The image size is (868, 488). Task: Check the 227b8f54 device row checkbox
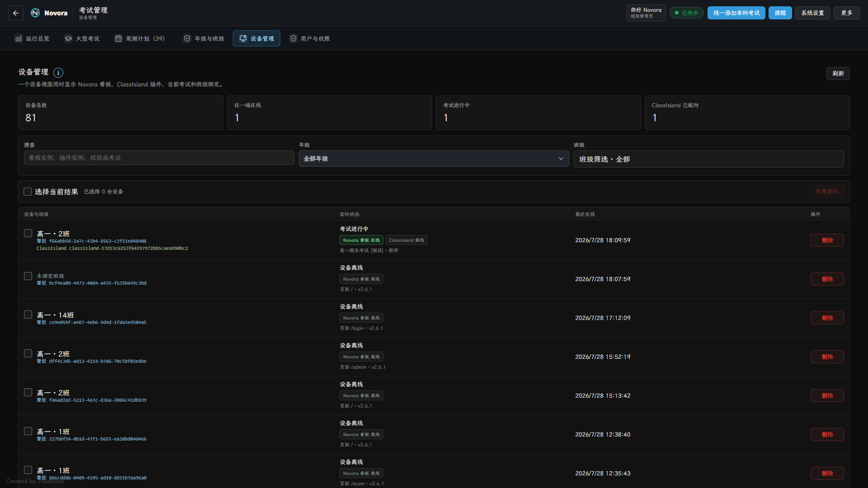[28, 431]
